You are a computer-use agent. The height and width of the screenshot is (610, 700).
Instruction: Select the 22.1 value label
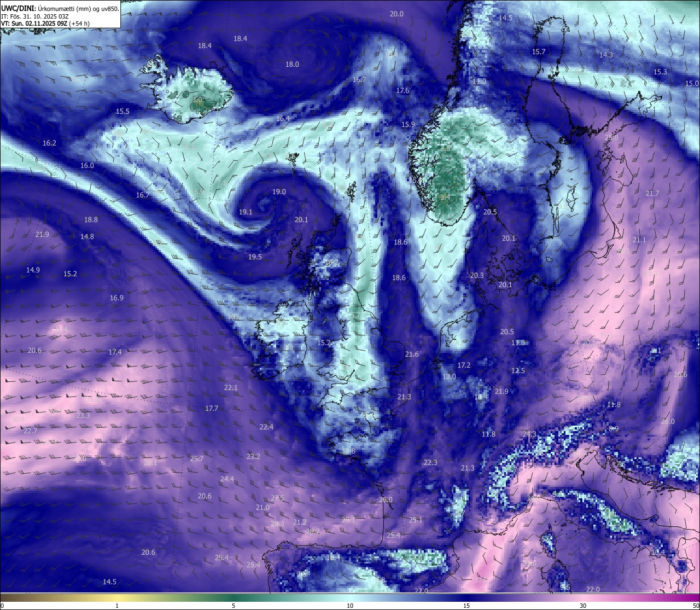coord(231,387)
